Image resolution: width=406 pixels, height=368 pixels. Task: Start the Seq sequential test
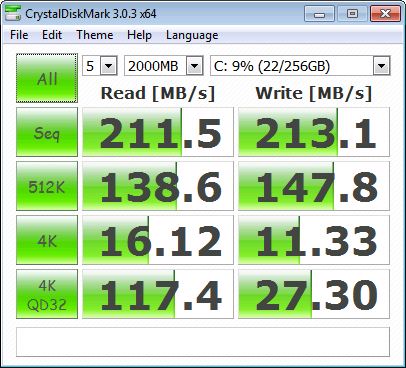47,132
